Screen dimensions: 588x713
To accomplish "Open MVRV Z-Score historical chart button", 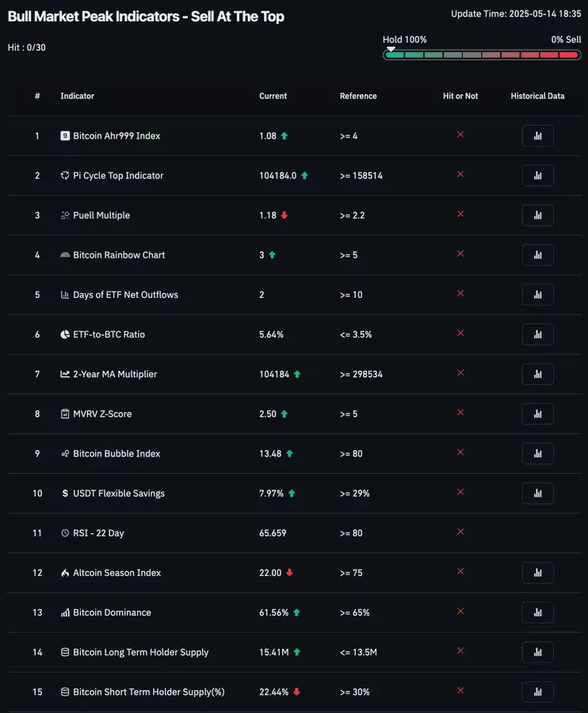I will (x=537, y=414).
